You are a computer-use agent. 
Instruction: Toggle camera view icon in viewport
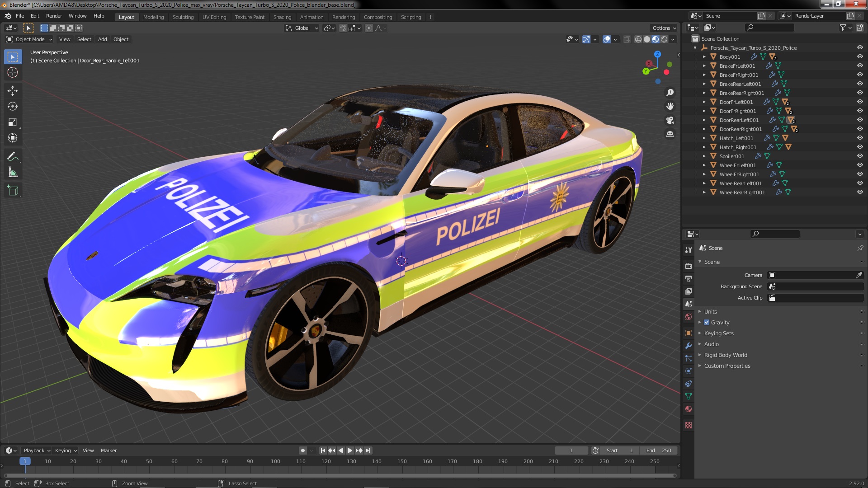pyautogui.click(x=670, y=120)
